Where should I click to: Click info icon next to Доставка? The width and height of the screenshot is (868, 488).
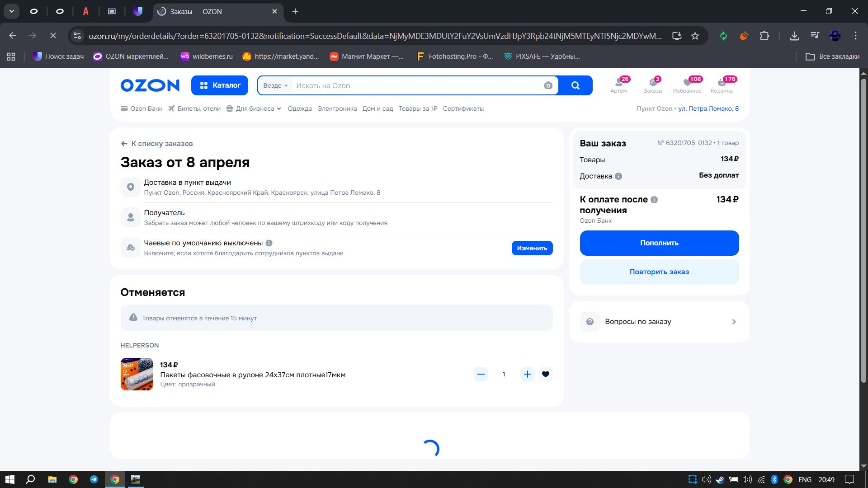[x=618, y=176]
